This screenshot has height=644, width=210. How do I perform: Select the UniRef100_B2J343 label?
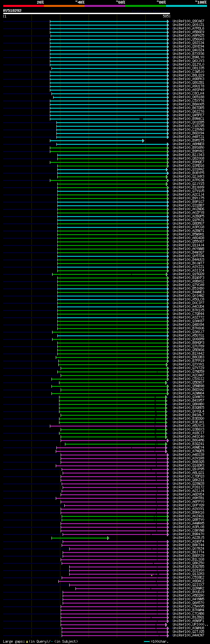[188, 155]
